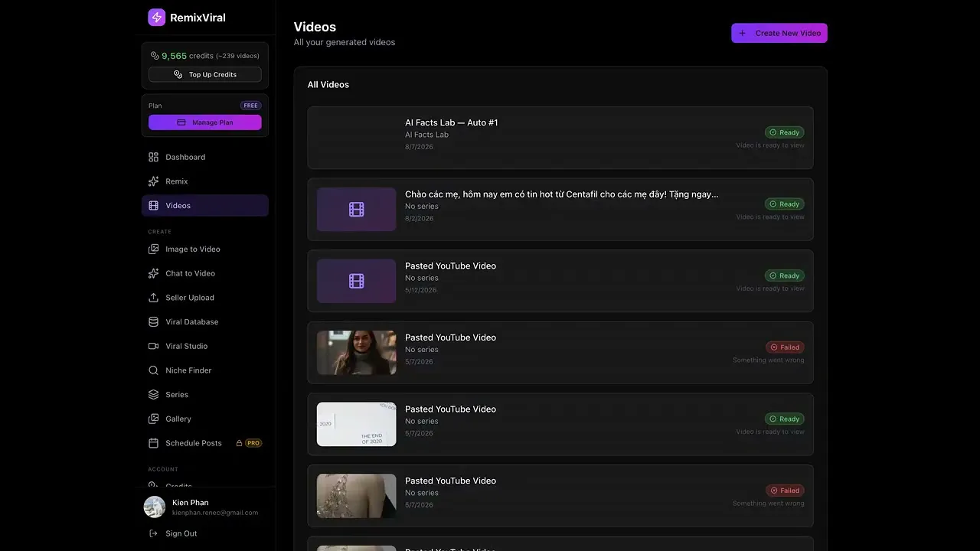Open the Gallery page
980x551 pixels.
[205, 419]
